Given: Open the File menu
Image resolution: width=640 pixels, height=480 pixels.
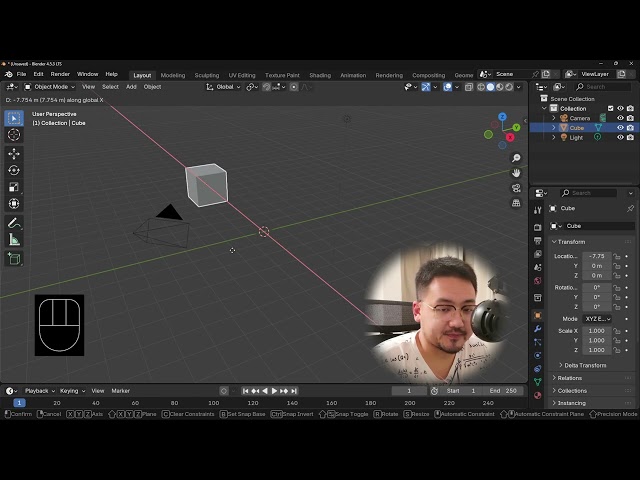Looking at the screenshot, I should pos(21,74).
